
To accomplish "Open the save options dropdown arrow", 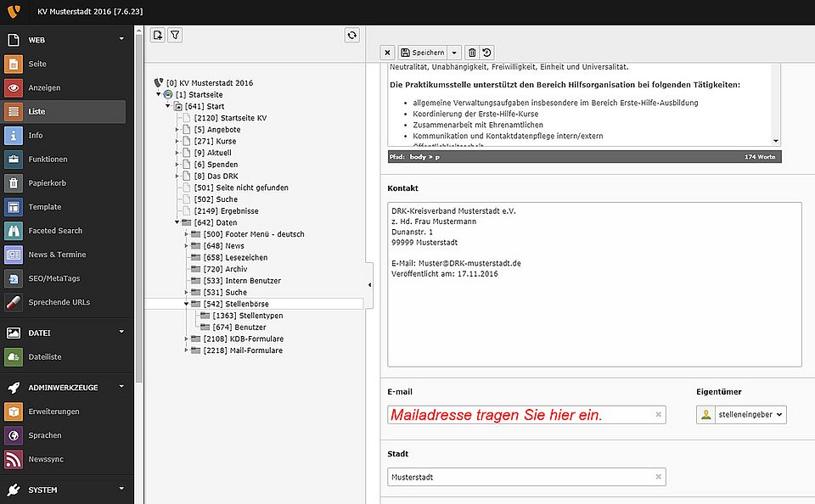I will pos(455,53).
